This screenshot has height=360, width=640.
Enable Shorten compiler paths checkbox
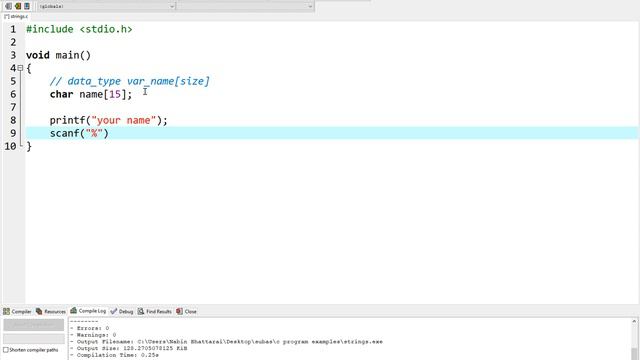6,350
